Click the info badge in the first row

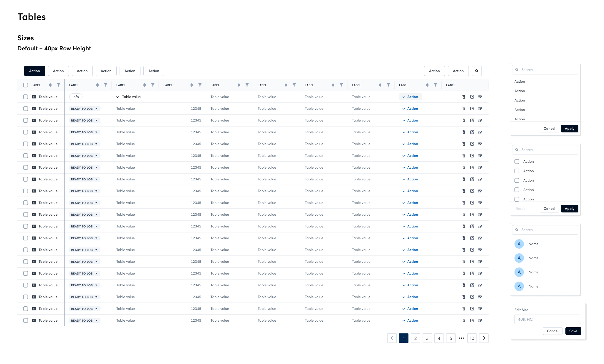[x=76, y=97]
